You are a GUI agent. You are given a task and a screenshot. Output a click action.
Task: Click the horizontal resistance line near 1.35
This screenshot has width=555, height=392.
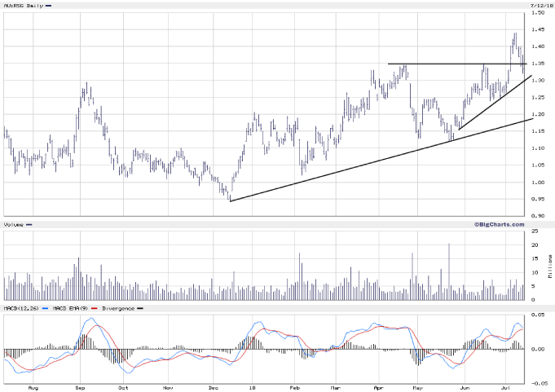coord(448,64)
